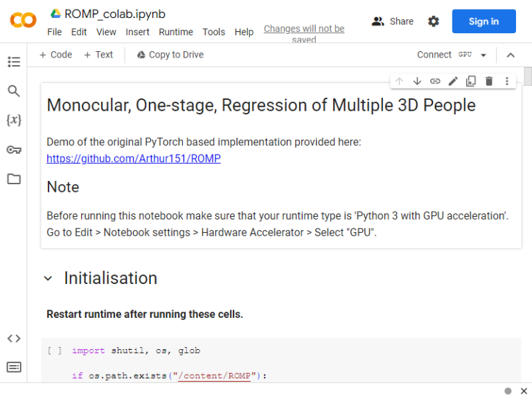This screenshot has width=532, height=399.
Task: Copy link to cell icon
Action: pos(435,81)
